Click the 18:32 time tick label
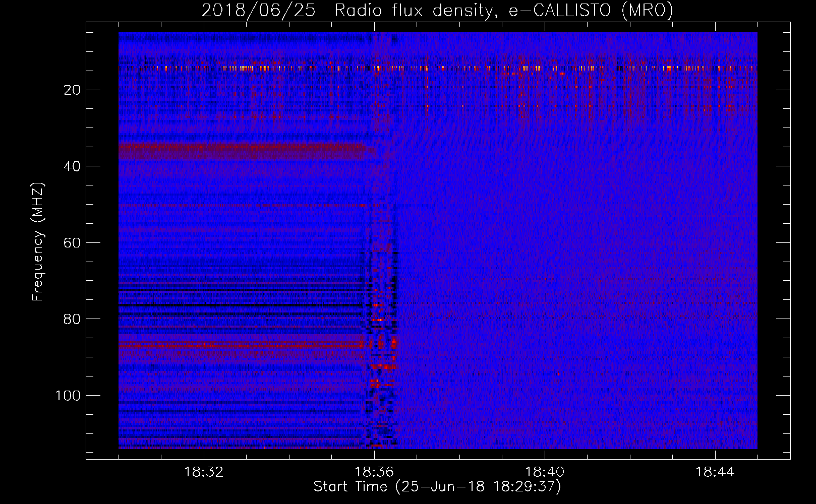This screenshot has width=816, height=504. point(204,472)
